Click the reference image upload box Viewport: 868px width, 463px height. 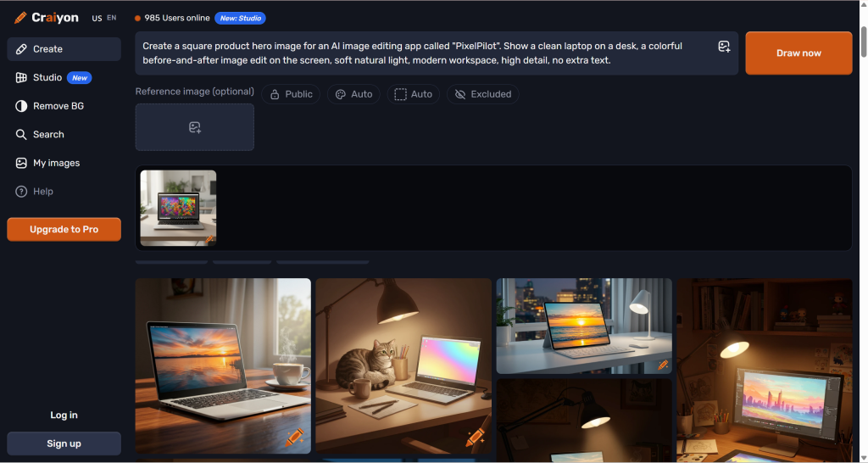[195, 127]
